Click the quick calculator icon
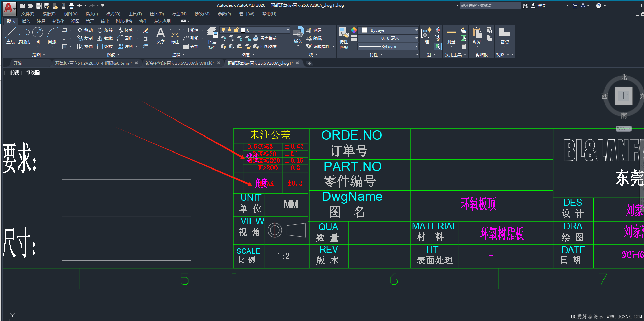The height and width of the screenshot is (321, 644). (x=464, y=46)
